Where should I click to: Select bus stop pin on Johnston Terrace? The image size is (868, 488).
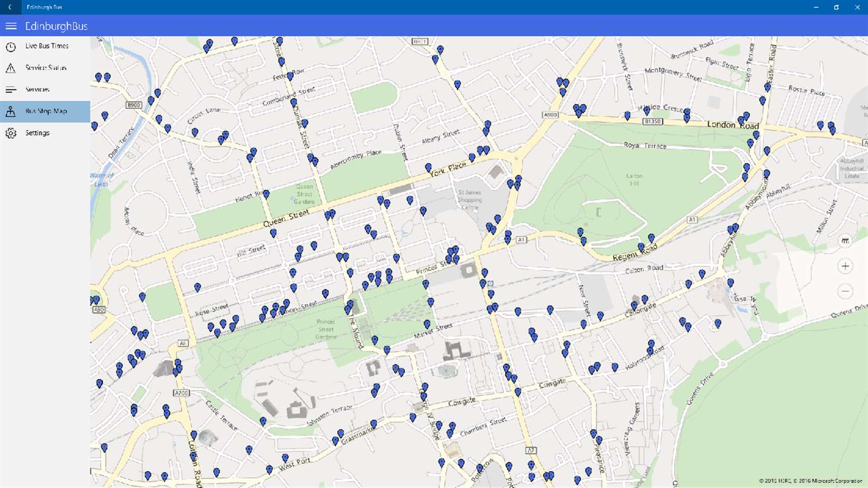[263, 421]
